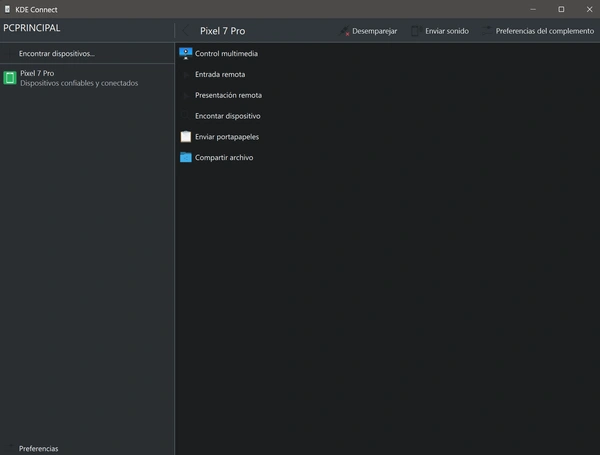Click the Pixel 7 Pro page title
Viewport: 600px width, 455px height.
[x=222, y=31]
